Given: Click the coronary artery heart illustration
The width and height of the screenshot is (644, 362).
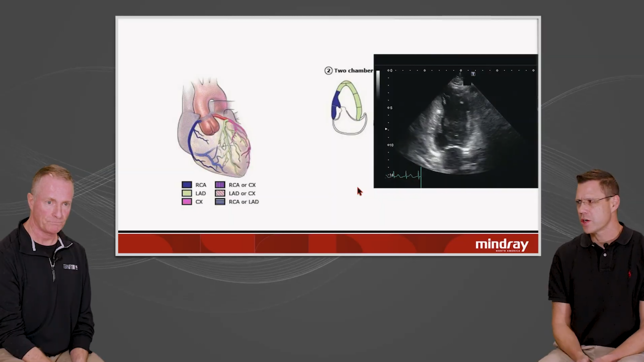Looking at the screenshot, I should coord(215,128).
